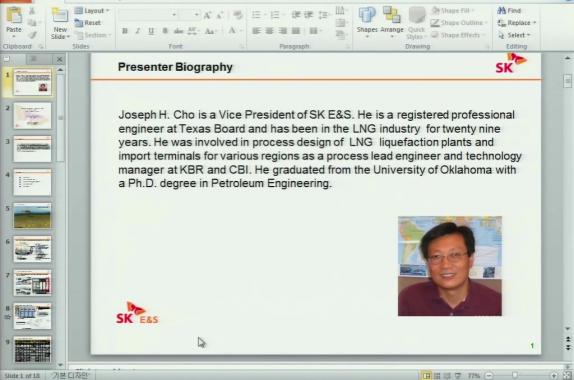574x380 pixels.
Task: Open the Replace dropdown arrow
Action: point(534,23)
